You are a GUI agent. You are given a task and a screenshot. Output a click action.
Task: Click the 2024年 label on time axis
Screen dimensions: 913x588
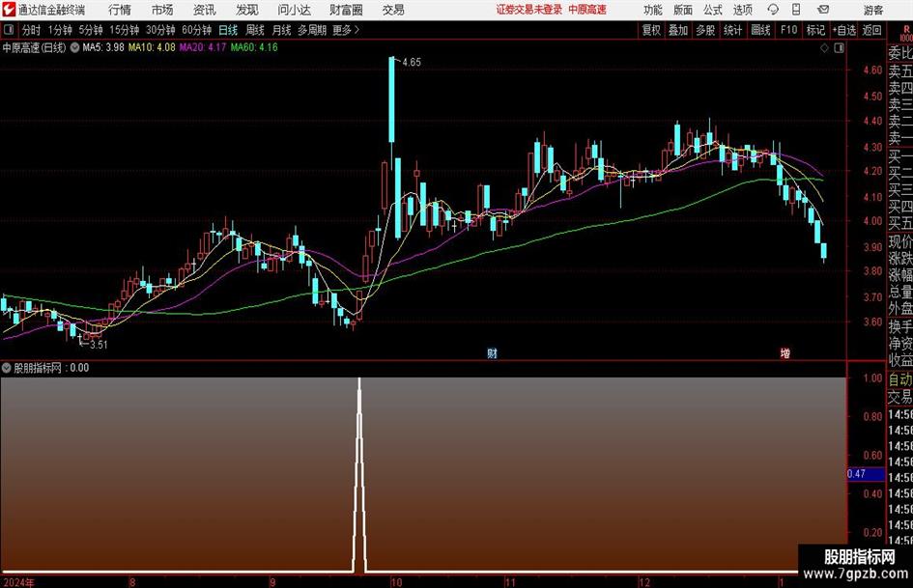tap(19, 582)
